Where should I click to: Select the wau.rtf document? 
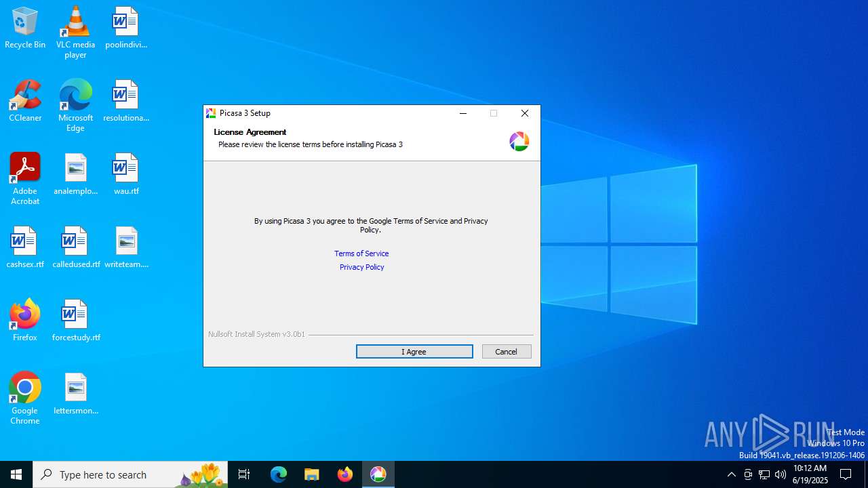(x=126, y=174)
